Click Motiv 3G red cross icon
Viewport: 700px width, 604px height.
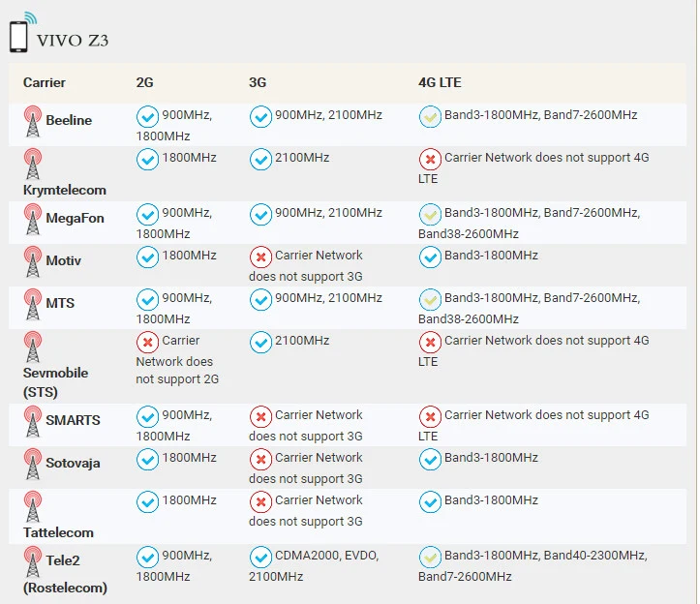[x=260, y=257]
